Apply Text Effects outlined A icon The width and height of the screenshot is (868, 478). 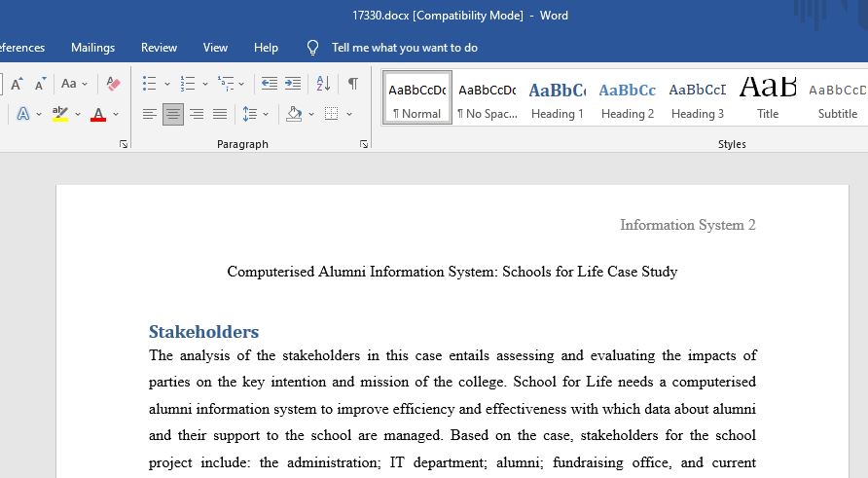[23, 114]
